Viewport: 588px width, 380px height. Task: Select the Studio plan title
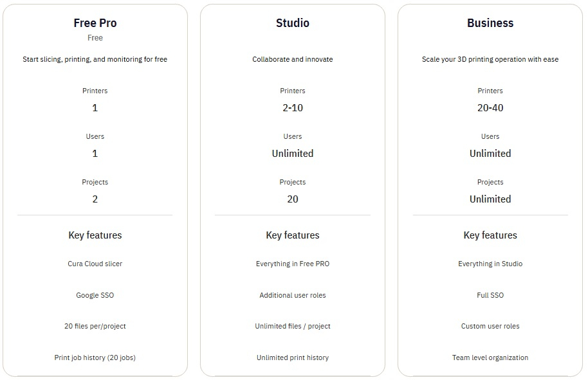click(x=293, y=23)
